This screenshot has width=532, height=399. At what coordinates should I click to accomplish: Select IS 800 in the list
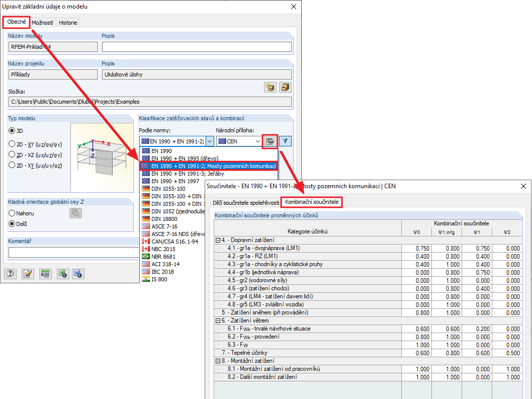click(173, 279)
